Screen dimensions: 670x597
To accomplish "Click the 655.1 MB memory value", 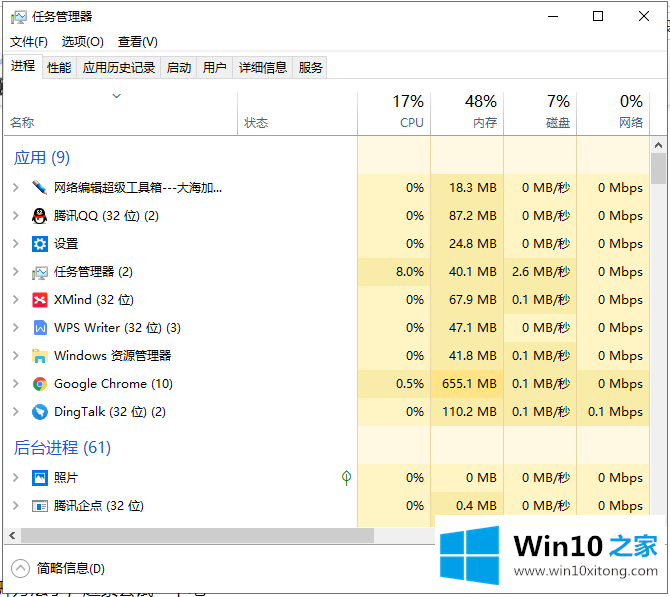I will pyautogui.click(x=469, y=384).
